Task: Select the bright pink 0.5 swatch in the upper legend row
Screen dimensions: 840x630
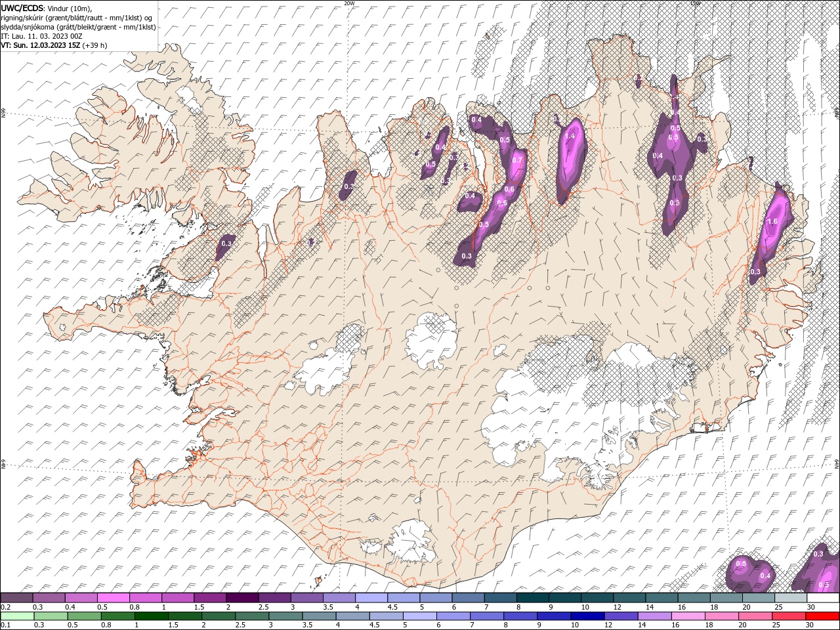Action: 113,598
